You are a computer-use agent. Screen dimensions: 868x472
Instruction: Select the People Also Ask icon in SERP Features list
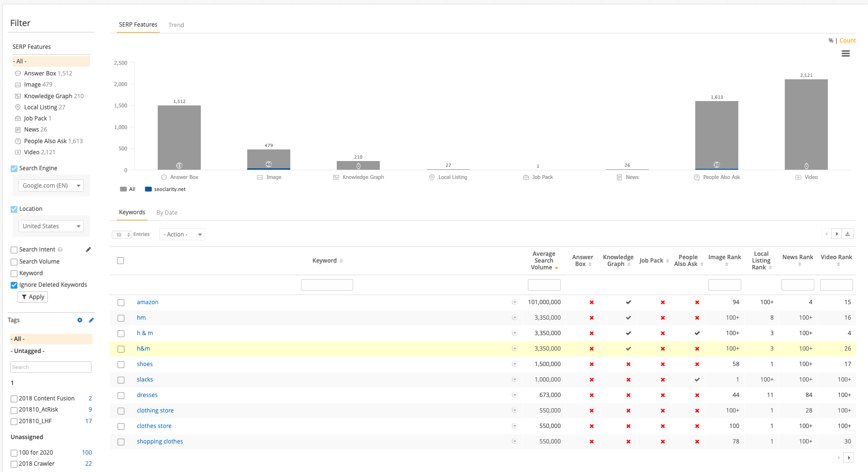pos(17,141)
